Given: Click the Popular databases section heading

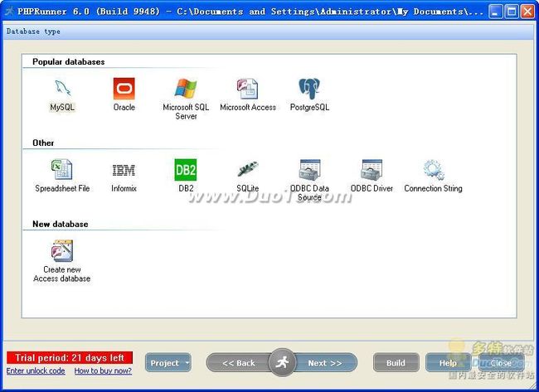Looking at the screenshot, I should pyautogui.click(x=68, y=62).
